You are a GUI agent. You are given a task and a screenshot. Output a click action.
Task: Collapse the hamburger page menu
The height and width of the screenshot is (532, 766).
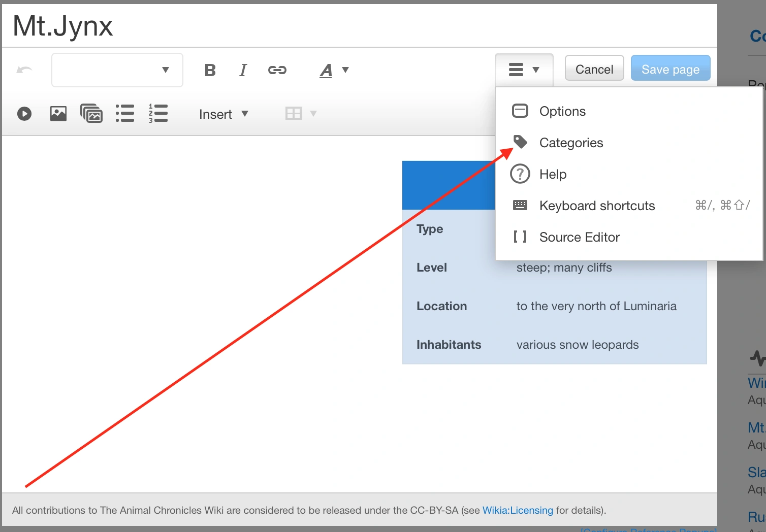pyautogui.click(x=524, y=70)
